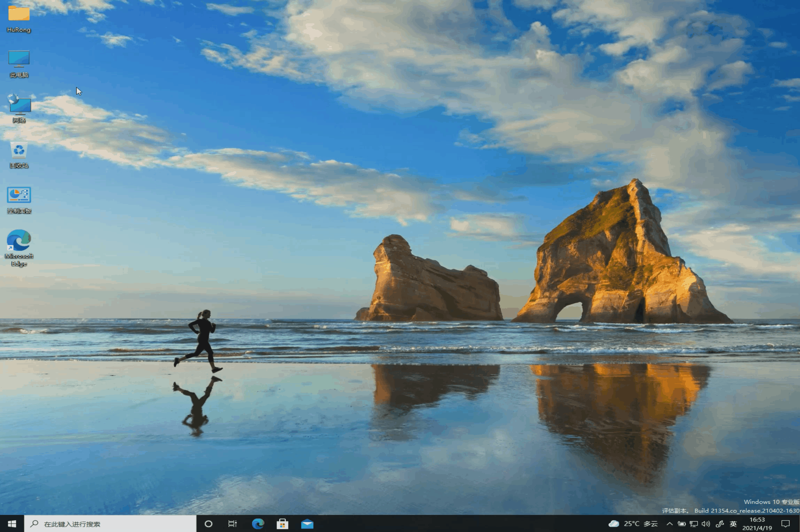Select the 回收站 (Recycle Bin) desktop icon
This screenshot has height=532, width=800.
point(19,155)
